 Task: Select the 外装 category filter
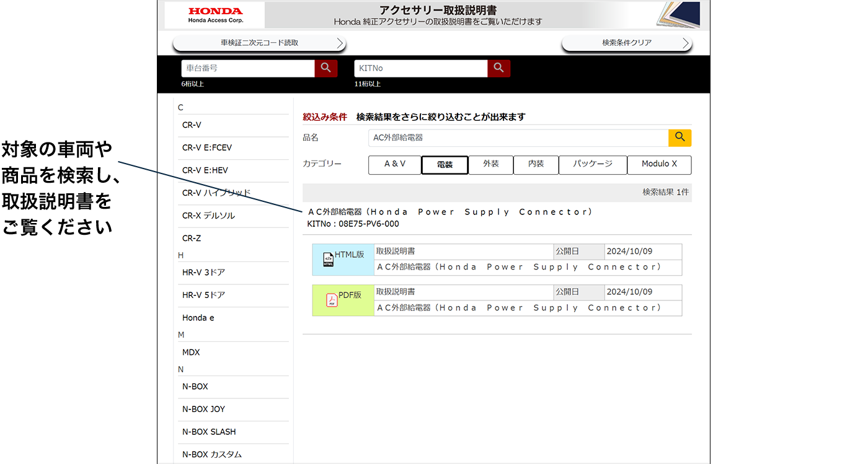click(x=491, y=165)
